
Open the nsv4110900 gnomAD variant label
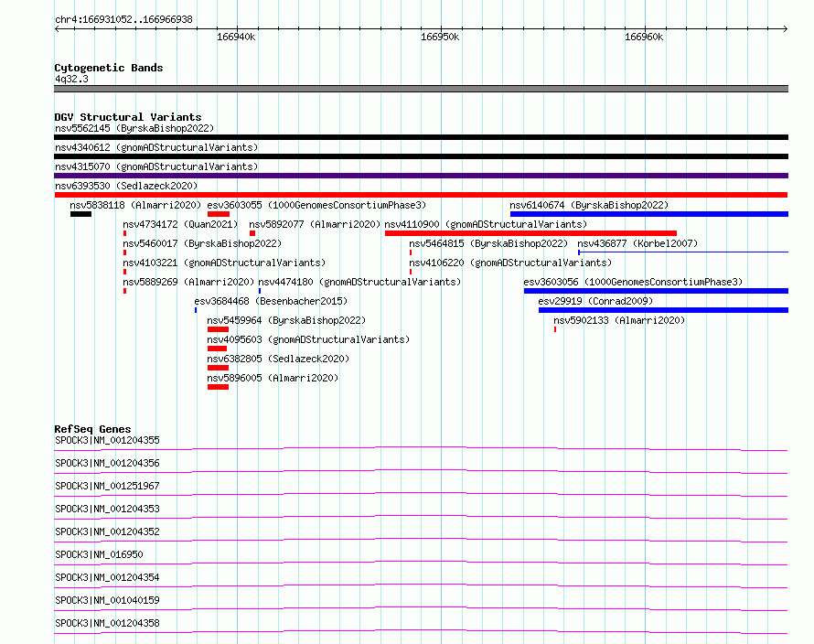[486, 224]
